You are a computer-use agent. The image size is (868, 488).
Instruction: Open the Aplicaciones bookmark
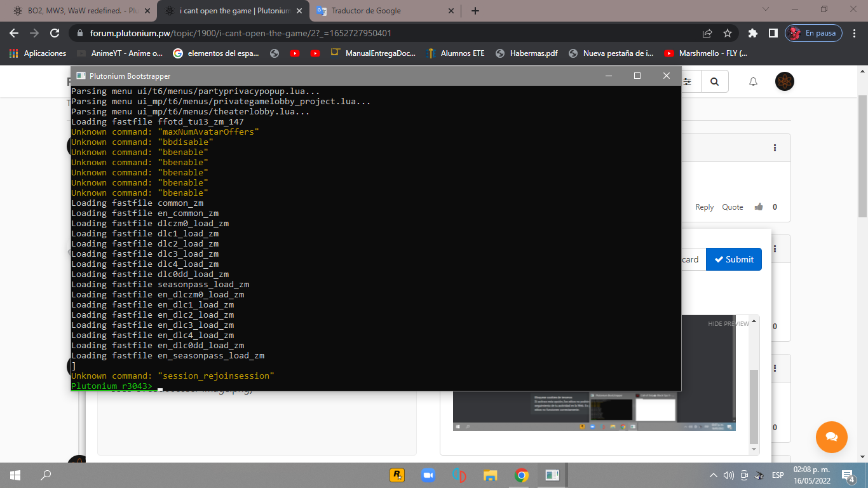coord(38,53)
